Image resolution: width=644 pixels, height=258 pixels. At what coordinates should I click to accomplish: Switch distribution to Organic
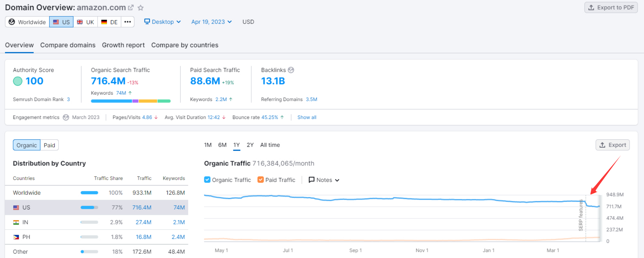(27, 145)
